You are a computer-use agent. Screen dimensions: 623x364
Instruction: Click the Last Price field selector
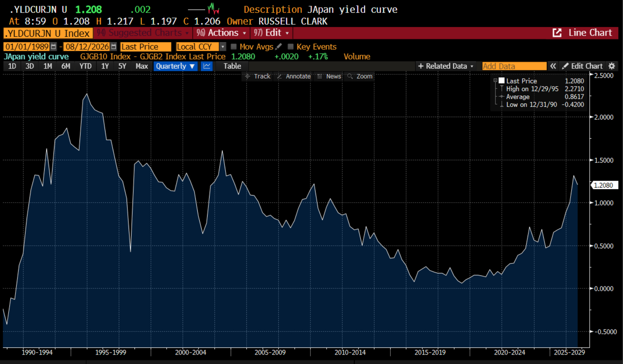coord(146,46)
